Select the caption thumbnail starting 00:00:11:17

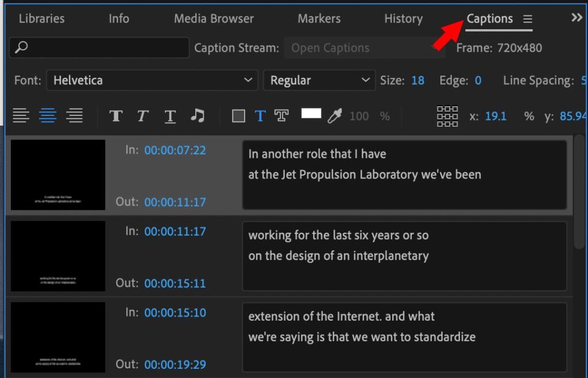click(58, 256)
